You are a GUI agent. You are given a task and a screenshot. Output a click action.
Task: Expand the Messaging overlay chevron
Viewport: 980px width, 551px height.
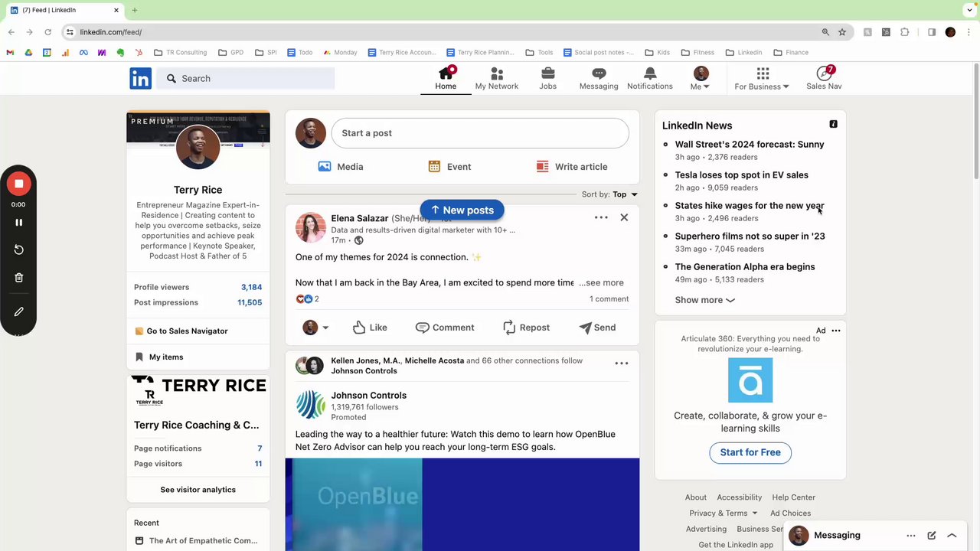pyautogui.click(x=952, y=536)
